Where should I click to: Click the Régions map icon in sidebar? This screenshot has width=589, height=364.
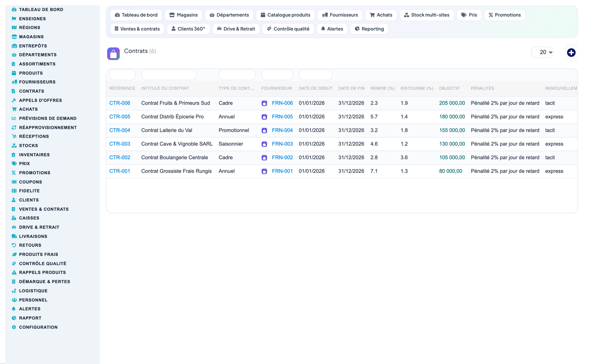[14, 28]
